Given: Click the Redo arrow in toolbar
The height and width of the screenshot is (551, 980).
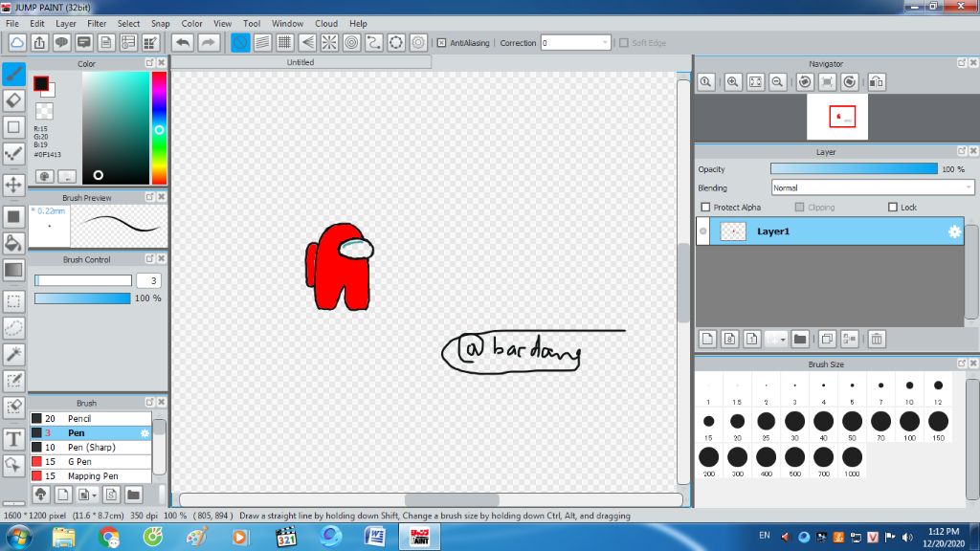Looking at the screenshot, I should pos(208,42).
